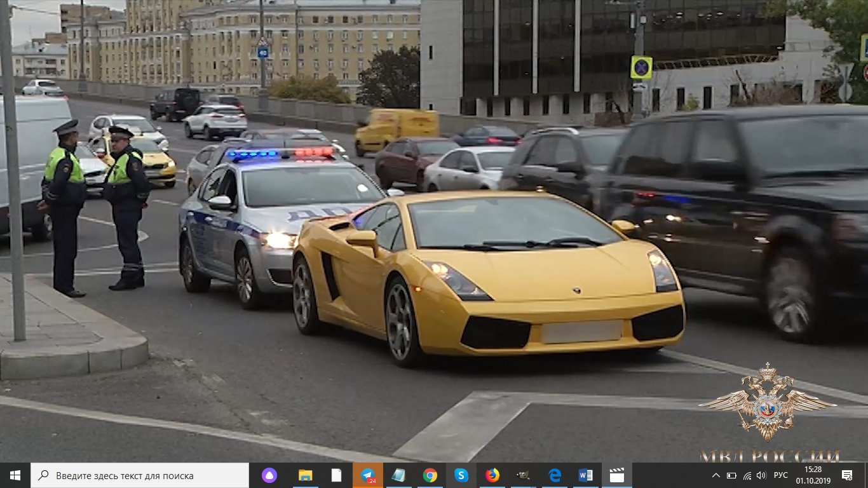Open Telegram with 24 unread badge
Image resolution: width=868 pixels, height=488 pixels.
coord(368,475)
